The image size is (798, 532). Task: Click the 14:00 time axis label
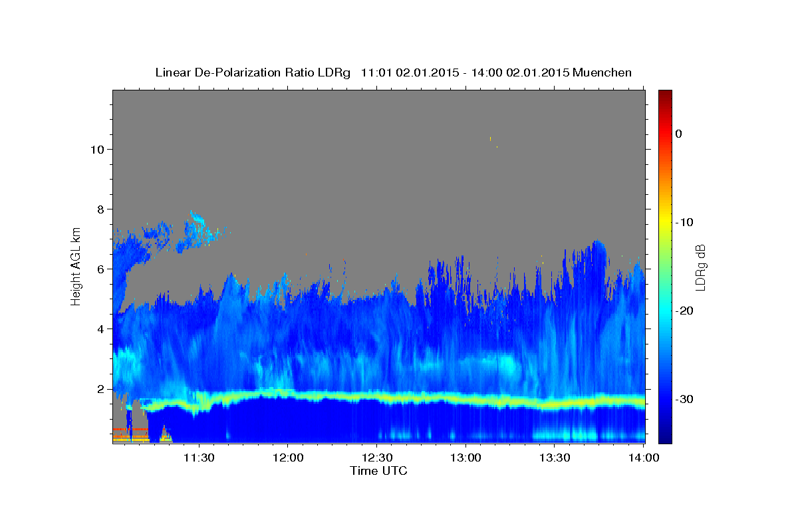643,458
